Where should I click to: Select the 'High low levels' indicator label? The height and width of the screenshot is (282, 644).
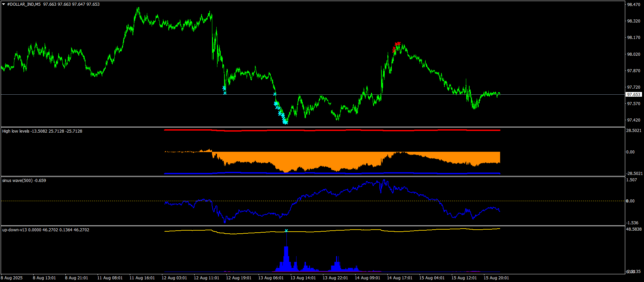coord(16,131)
